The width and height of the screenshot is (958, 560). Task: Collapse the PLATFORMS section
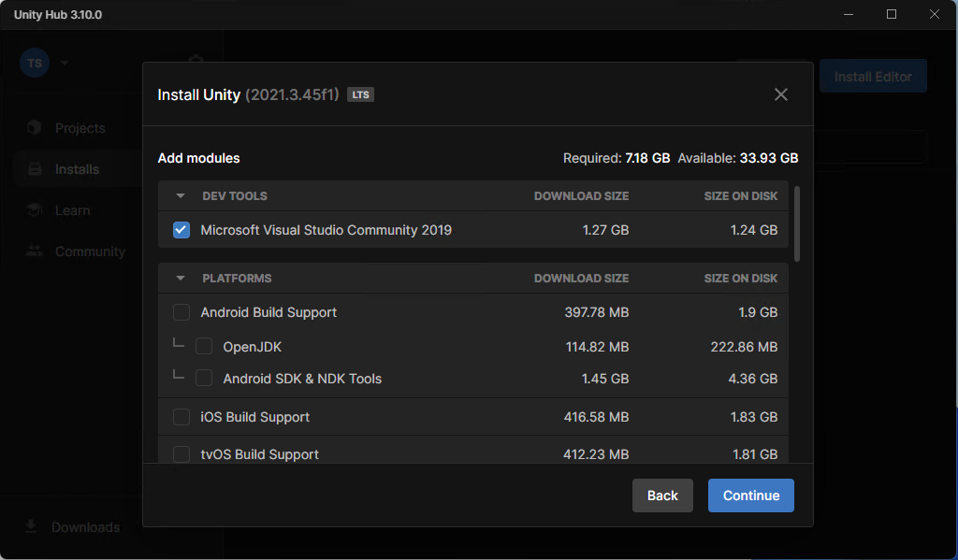pos(180,279)
